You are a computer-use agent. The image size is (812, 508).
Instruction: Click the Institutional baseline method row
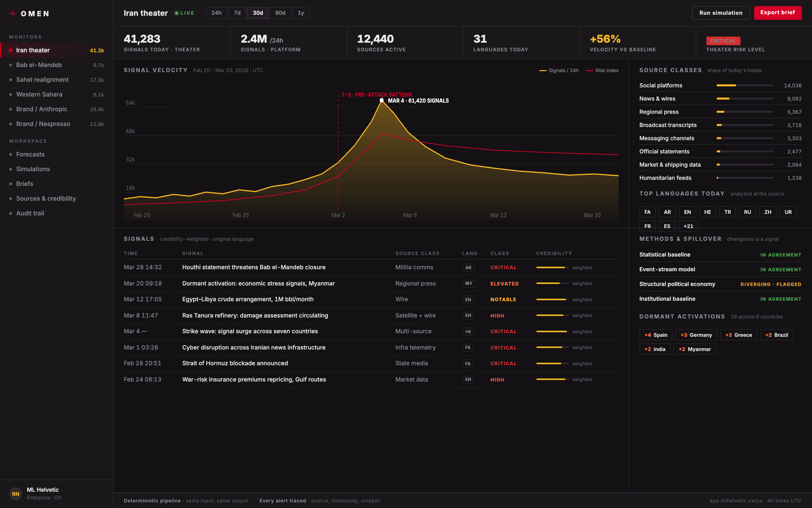[x=720, y=299]
